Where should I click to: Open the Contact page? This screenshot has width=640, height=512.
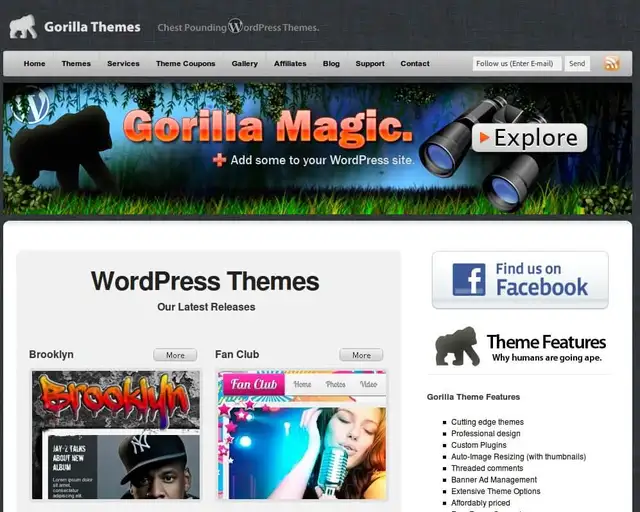tap(415, 64)
